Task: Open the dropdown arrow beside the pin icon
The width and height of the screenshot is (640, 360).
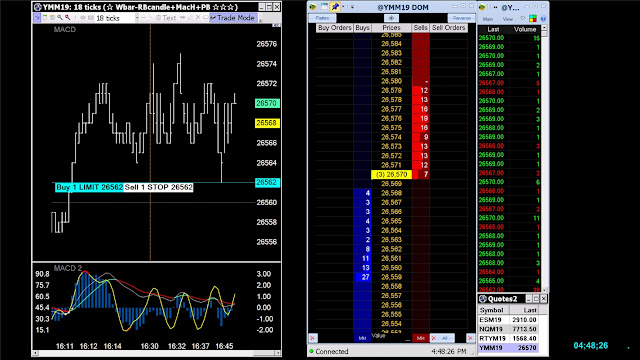Action: pyautogui.click(x=343, y=7)
